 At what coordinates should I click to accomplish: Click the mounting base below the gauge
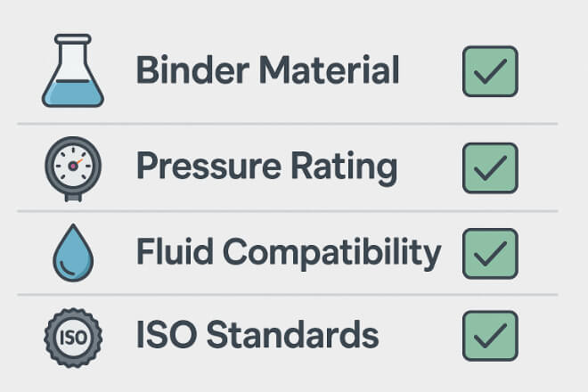[x=73, y=198]
